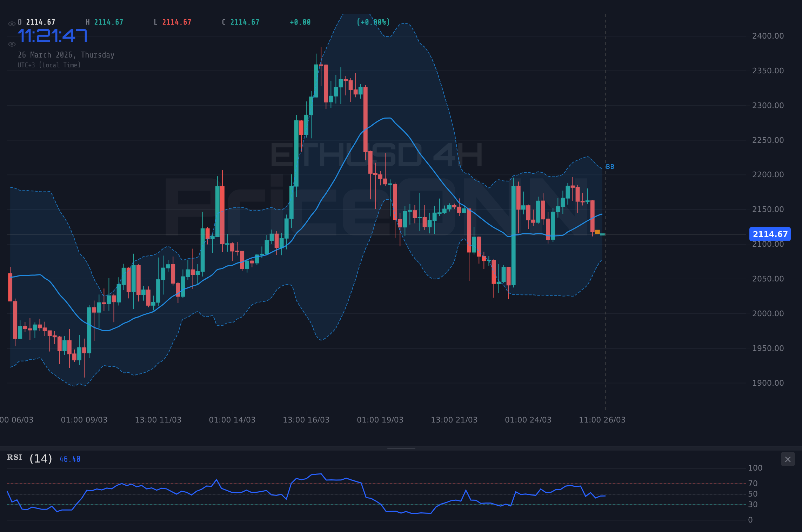Click the 01:00 14/03 time axis label
The width and height of the screenshot is (802, 532).
pos(233,420)
